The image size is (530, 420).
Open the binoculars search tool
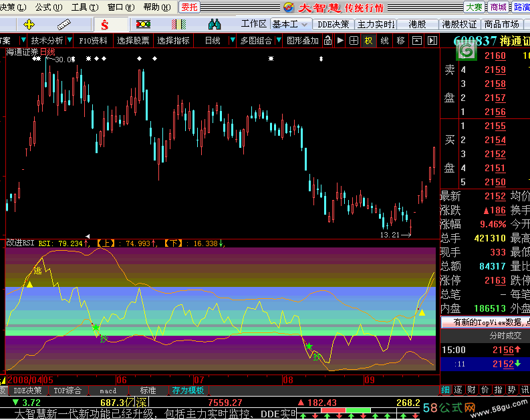click(x=215, y=24)
